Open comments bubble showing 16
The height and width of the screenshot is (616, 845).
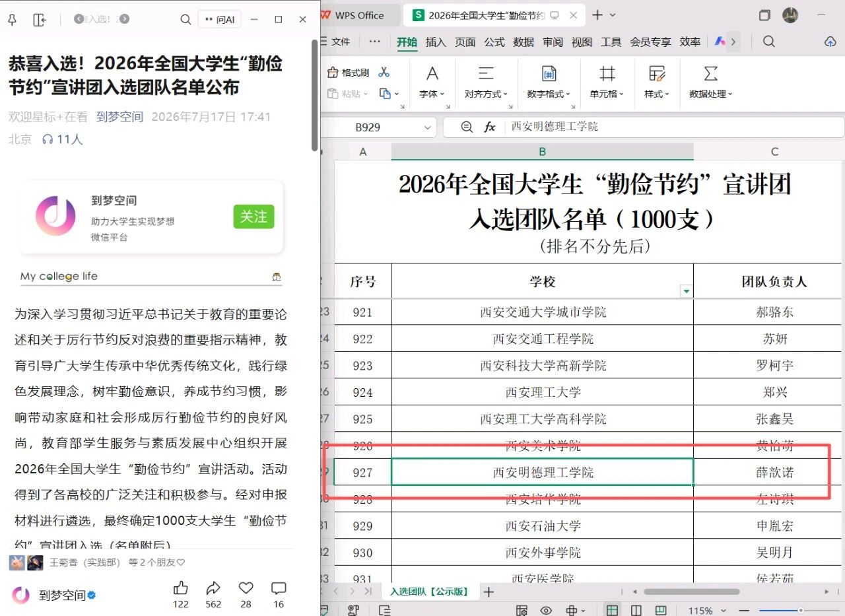[279, 588]
